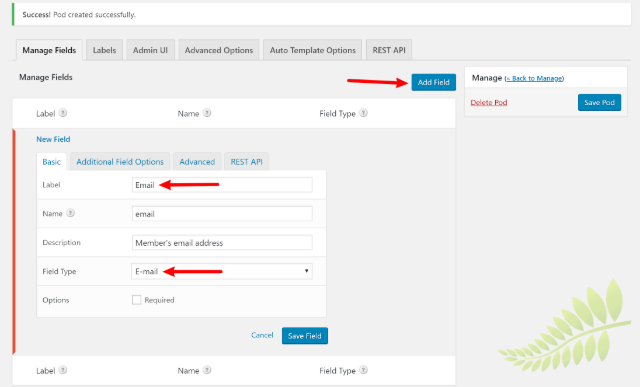Viewport: 640px width, 387px height.
Task: Switch to the Labels tab
Action: pos(104,50)
